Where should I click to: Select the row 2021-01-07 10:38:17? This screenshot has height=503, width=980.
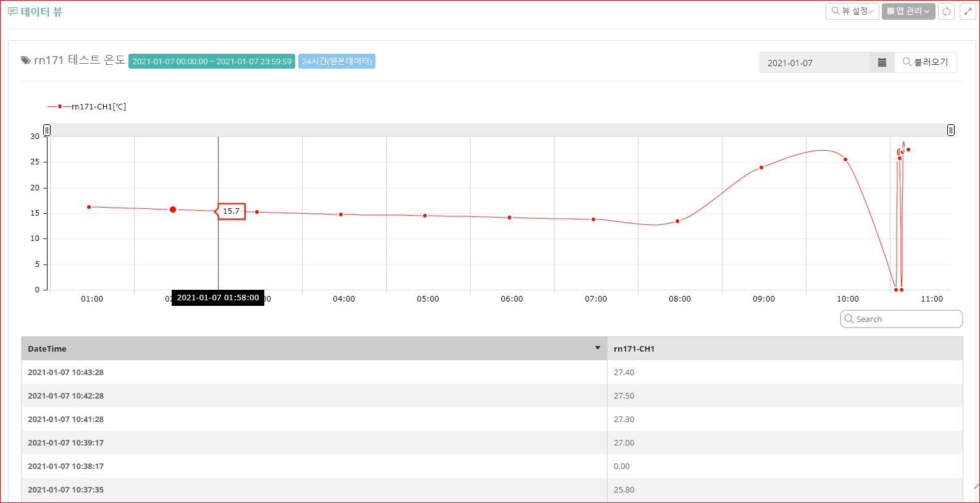click(x=492, y=466)
